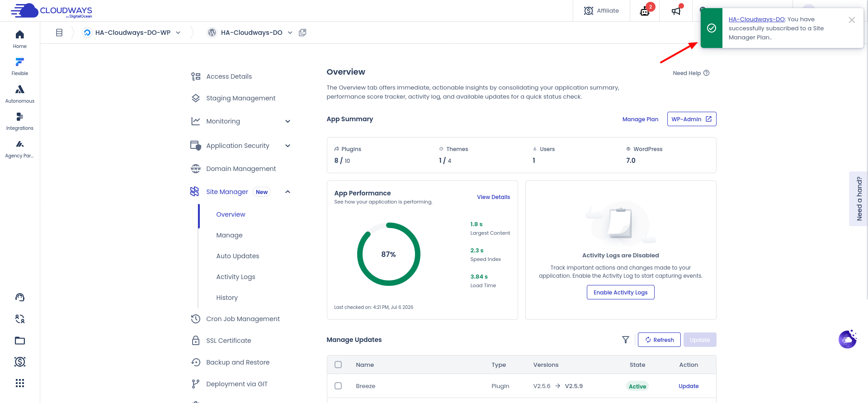Open the team members sync icon
The width and height of the screenshot is (868, 403).
pyautogui.click(x=20, y=319)
